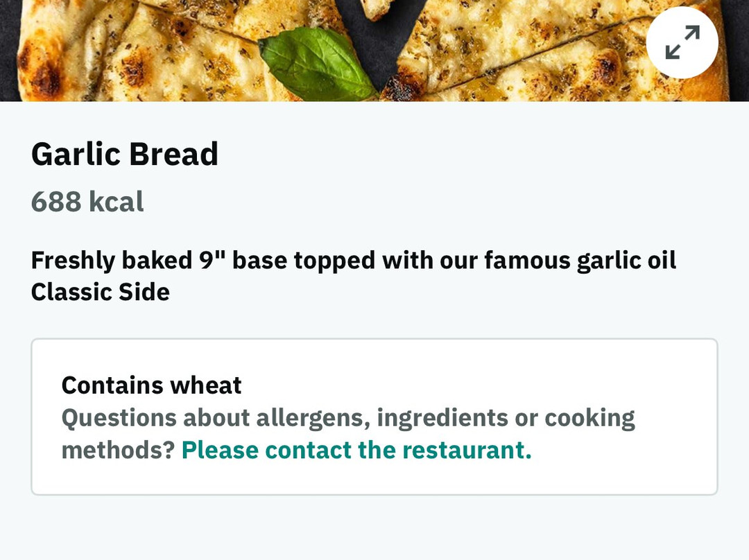
Task: Select the 'Garlic Bread' item title
Action: pos(125,154)
